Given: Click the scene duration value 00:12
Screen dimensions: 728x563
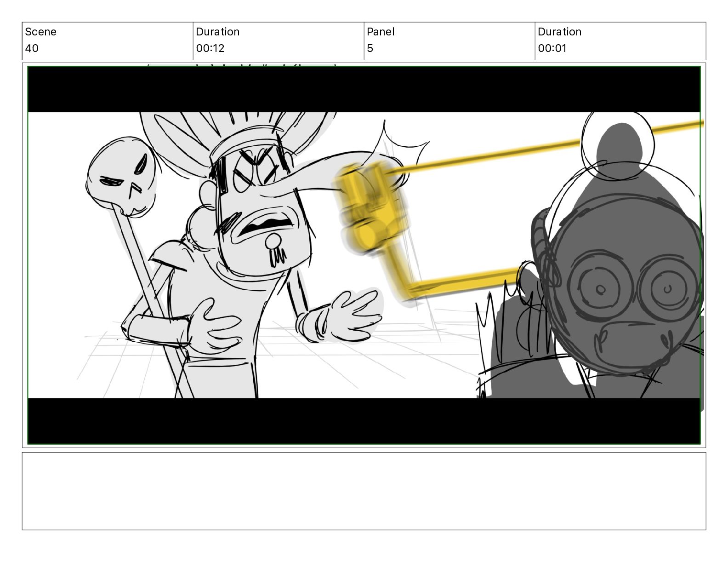Looking at the screenshot, I should pyautogui.click(x=210, y=48).
